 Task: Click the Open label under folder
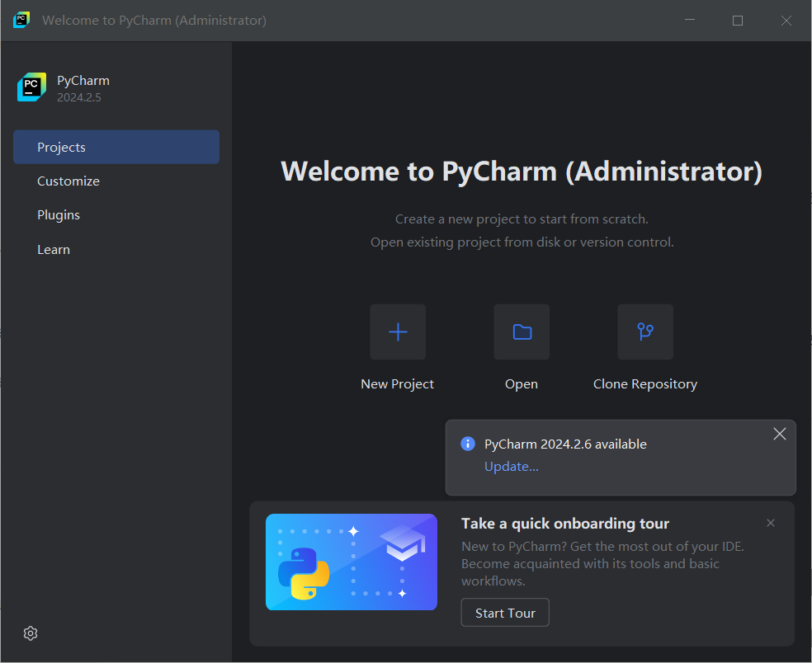522,384
